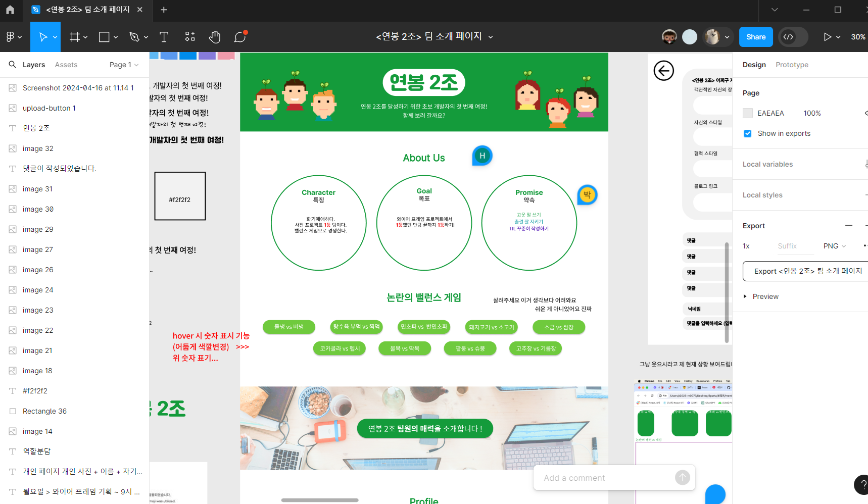
Task: Click the Share button
Action: pyautogui.click(x=756, y=37)
